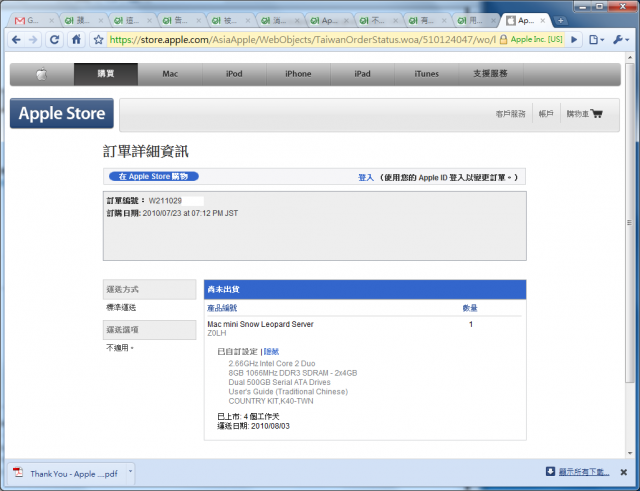640x491 pixels.
Task: Click the 在 Apple Store 購物 button
Action: tap(153, 176)
